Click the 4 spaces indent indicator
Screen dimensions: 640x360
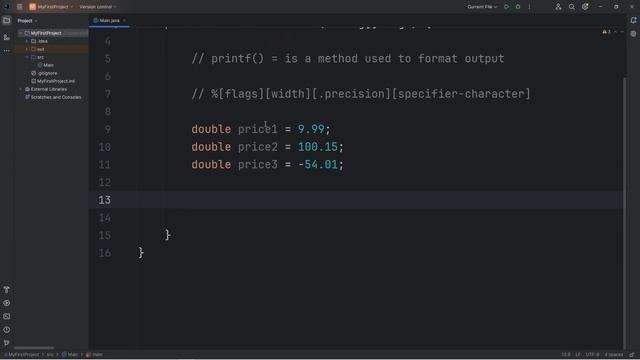[613, 355]
